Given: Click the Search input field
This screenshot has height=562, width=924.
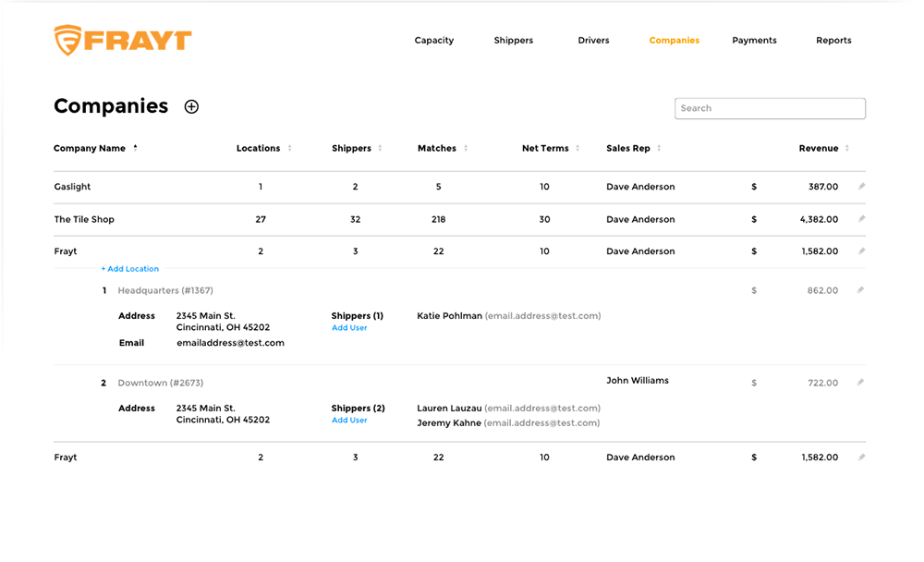Looking at the screenshot, I should pos(771,108).
